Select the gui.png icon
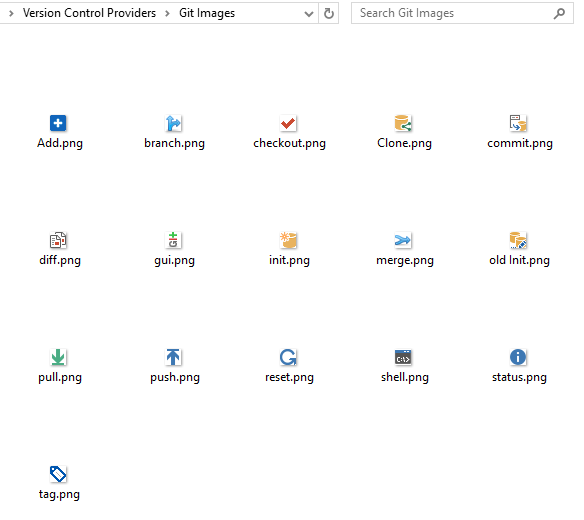This screenshot has width=584, height=520. click(173, 240)
